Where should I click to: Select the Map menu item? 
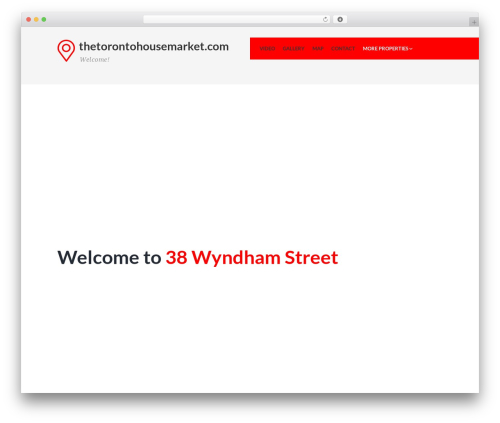point(318,49)
